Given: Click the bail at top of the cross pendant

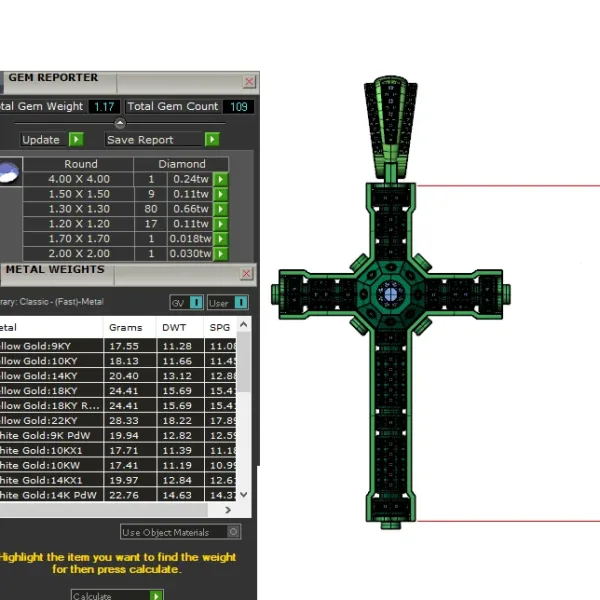Looking at the screenshot, I should coord(391,126).
